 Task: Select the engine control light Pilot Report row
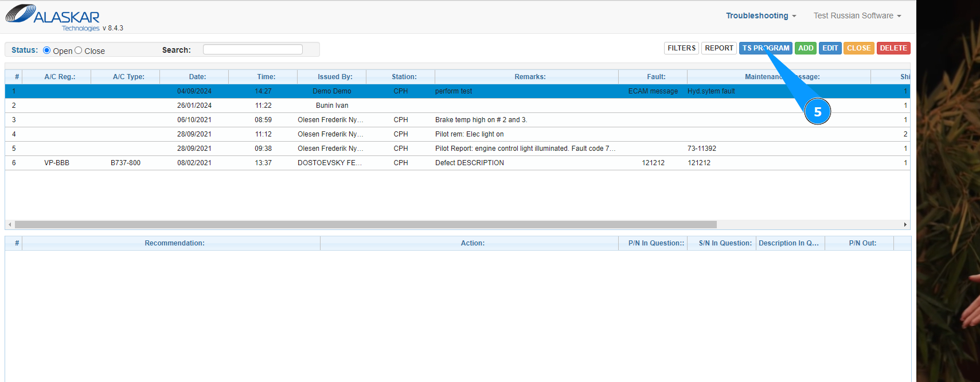click(458, 149)
